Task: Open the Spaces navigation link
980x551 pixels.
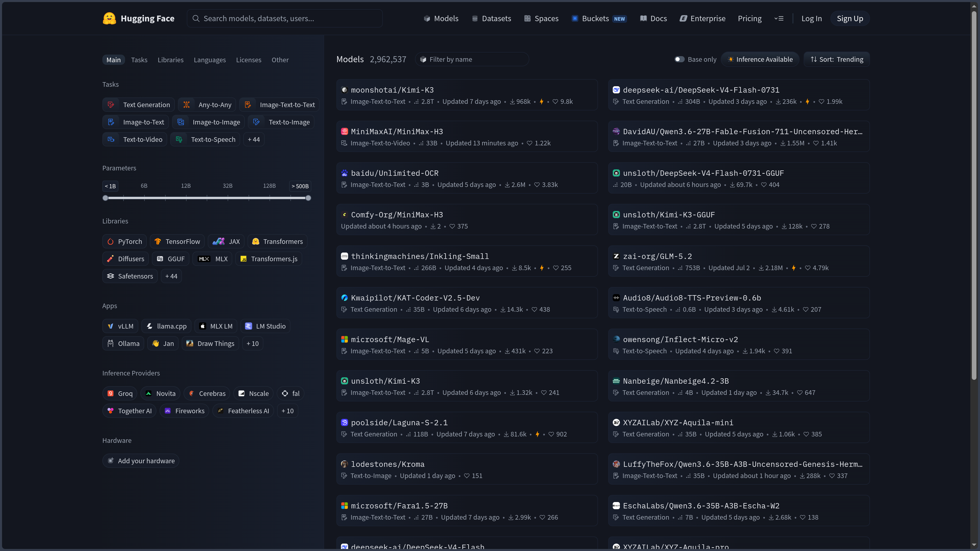Action: 541,18
